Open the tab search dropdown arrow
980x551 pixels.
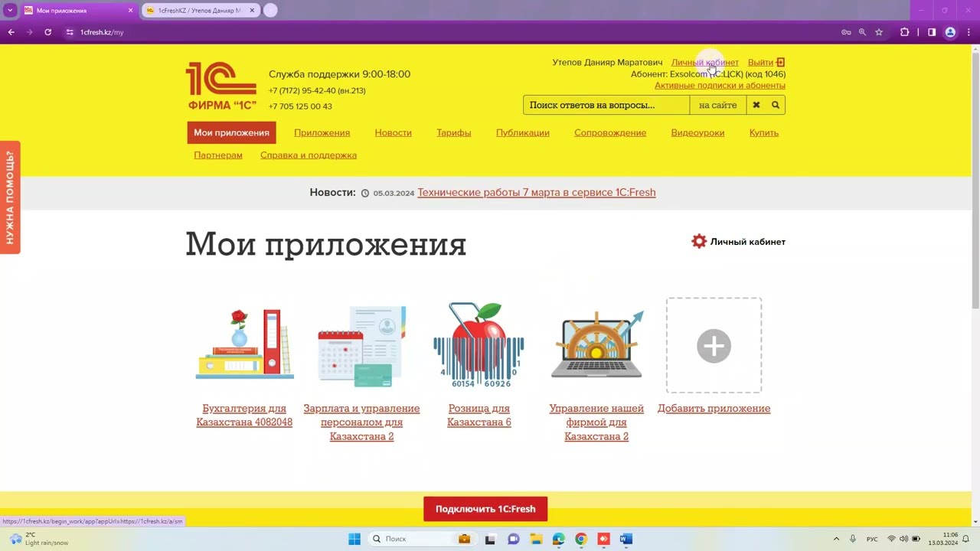(10, 10)
